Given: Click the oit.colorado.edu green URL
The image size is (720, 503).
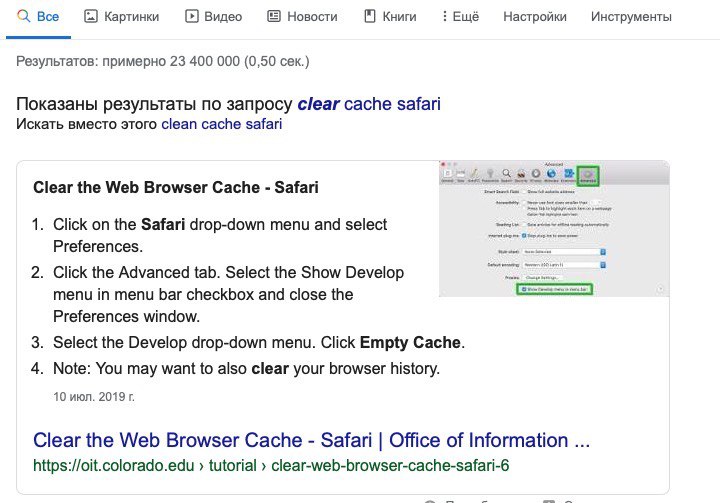Looking at the screenshot, I should click(271, 465).
